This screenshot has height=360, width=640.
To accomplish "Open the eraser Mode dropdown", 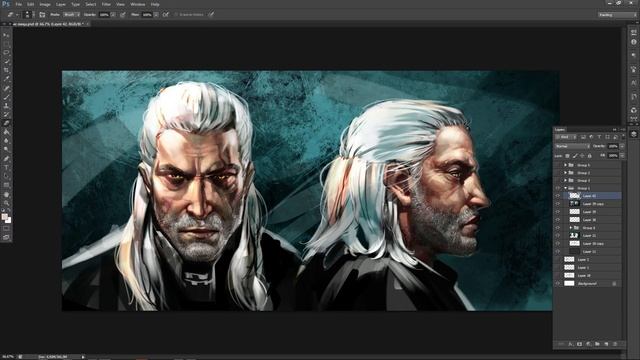I will coord(71,14).
